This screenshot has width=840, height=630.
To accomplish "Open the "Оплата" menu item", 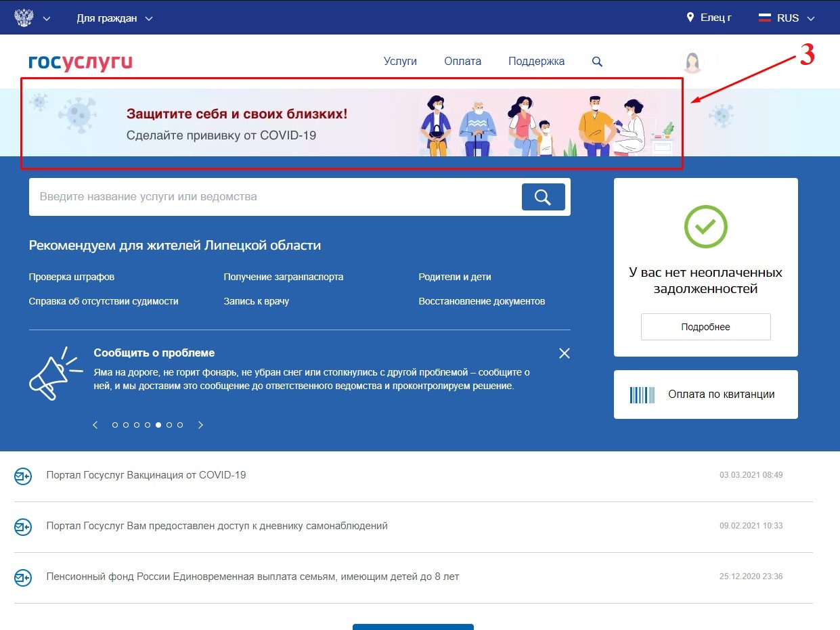I will pyautogui.click(x=462, y=61).
